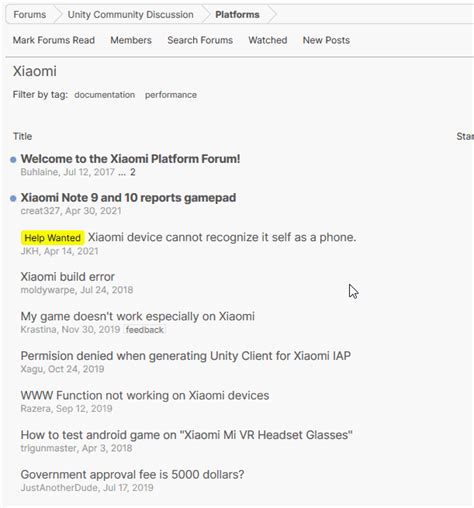Screen dimensions: 474x508
Task: View Watched threads
Action: [268, 40]
